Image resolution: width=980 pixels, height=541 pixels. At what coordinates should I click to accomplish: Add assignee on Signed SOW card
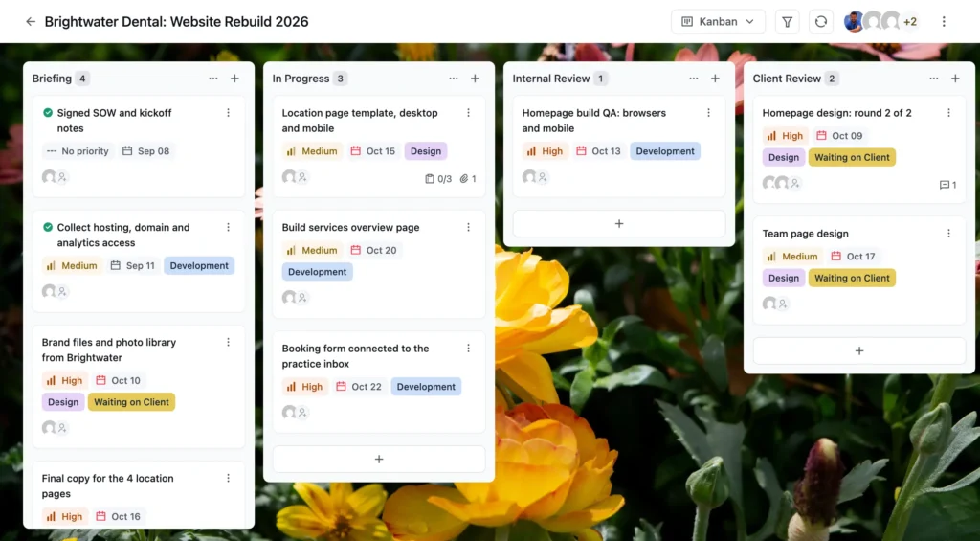click(62, 177)
